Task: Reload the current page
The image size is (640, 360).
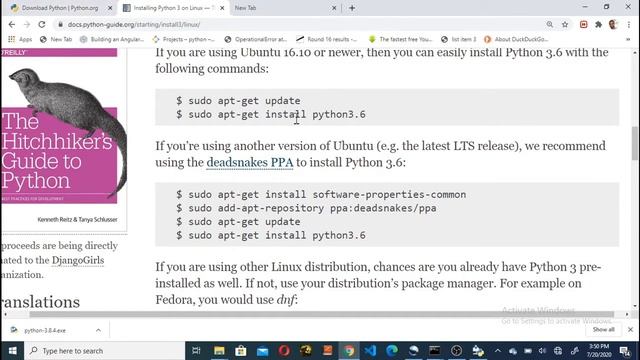Action: pos(42,24)
